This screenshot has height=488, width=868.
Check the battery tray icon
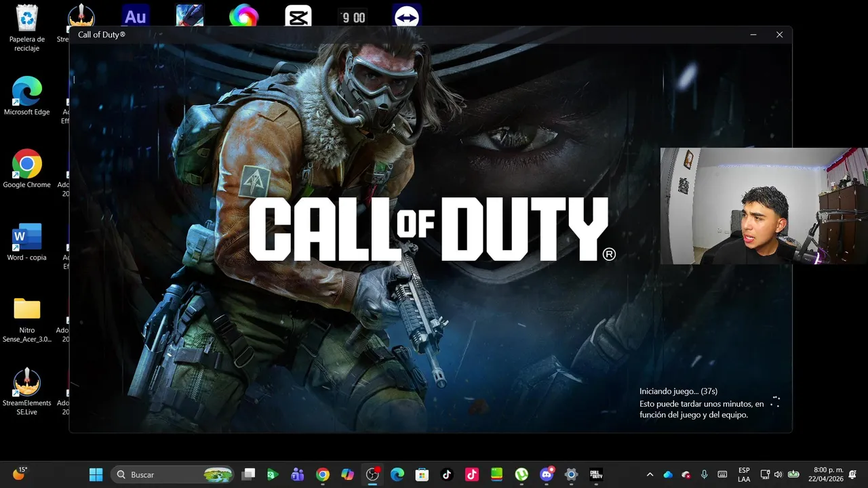point(793,474)
